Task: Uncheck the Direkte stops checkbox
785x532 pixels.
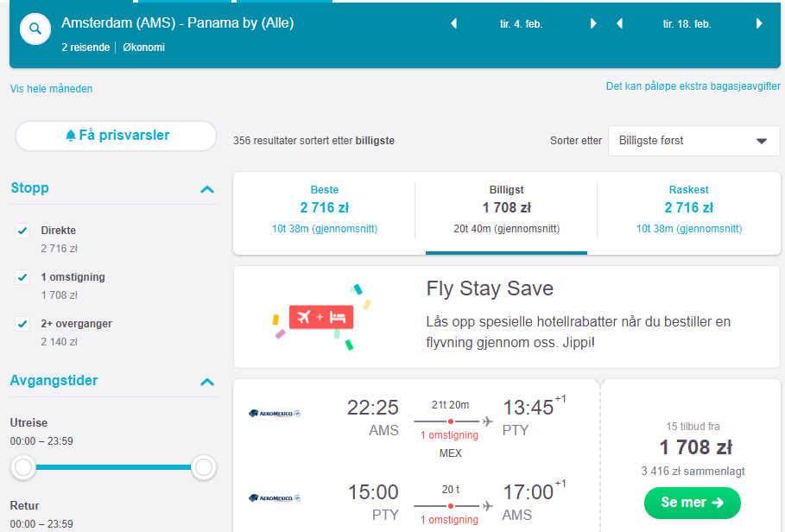Action: coord(22,231)
